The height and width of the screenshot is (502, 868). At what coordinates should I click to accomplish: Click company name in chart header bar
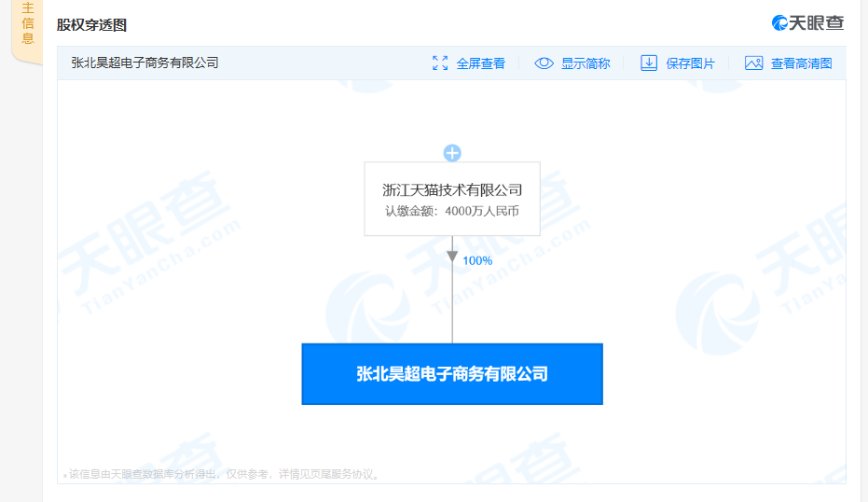point(145,63)
